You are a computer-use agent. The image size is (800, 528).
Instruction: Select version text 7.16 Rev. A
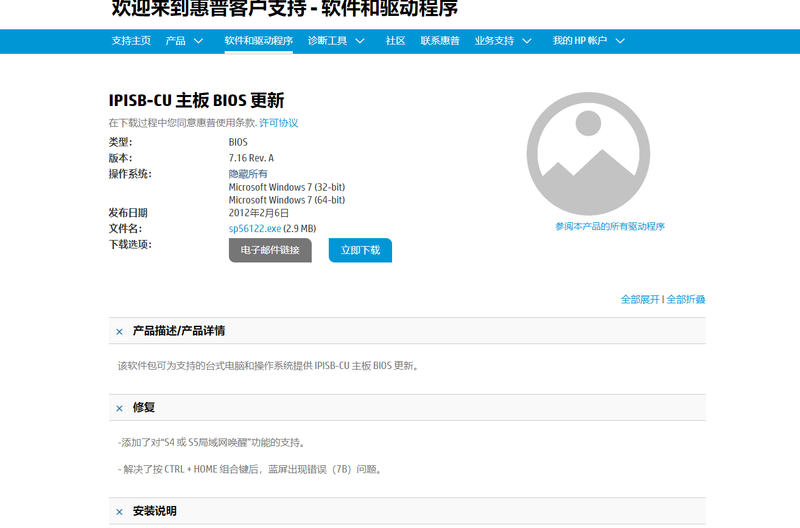coord(251,158)
